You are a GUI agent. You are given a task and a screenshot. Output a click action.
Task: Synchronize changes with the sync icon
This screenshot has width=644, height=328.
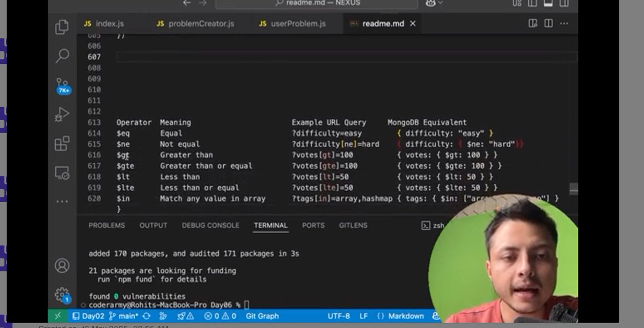[147, 316]
